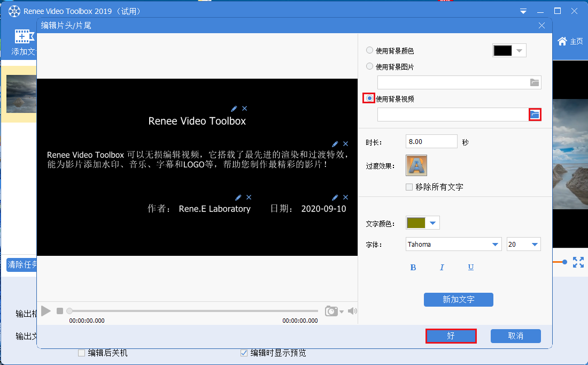
Task: Browse for a background video file
Action: tap(535, 115)
